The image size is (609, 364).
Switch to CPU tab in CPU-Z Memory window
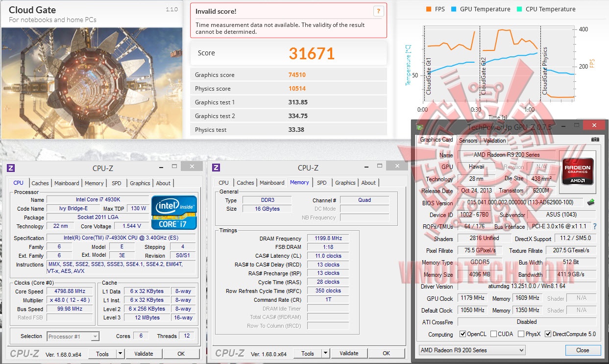(224, 183)
